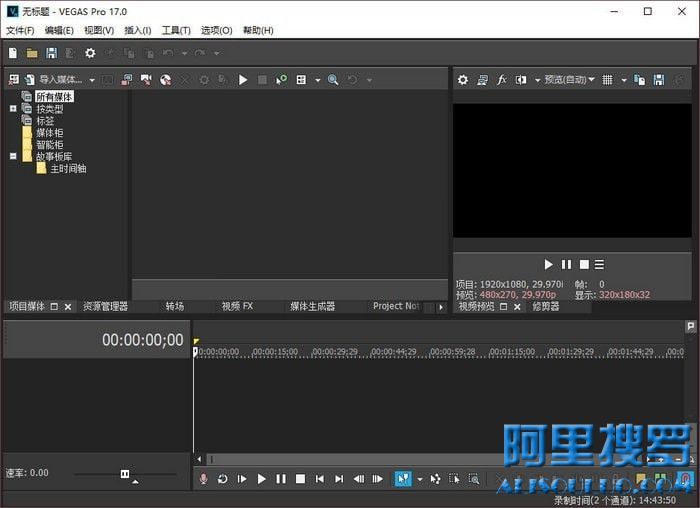Open a project with the folder icon

click(x=32, y=53)
